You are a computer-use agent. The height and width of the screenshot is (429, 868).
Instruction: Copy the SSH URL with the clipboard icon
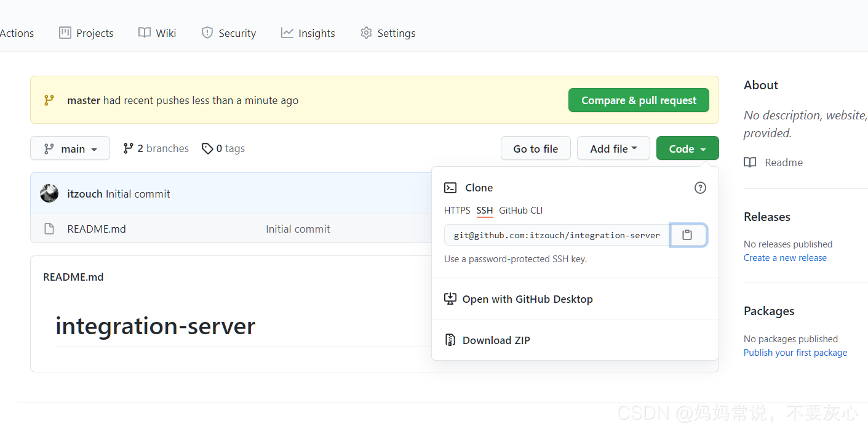(x=688, y=235)
